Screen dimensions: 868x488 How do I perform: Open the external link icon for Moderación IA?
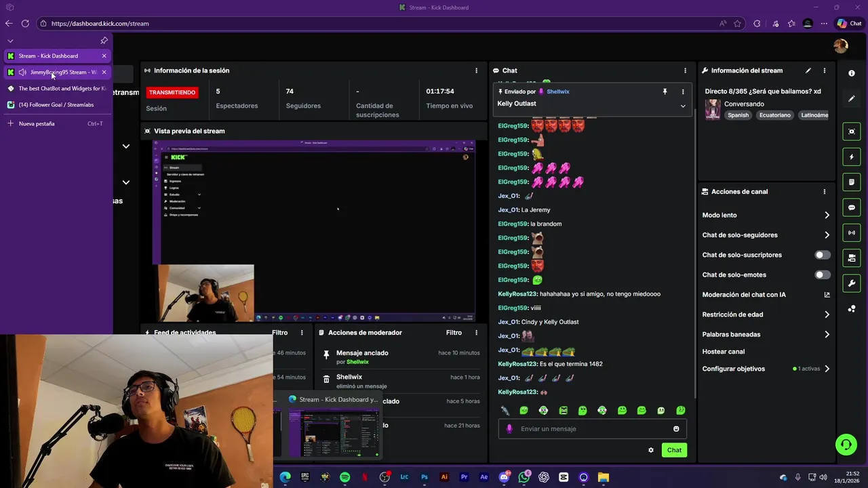pos(827,295)
